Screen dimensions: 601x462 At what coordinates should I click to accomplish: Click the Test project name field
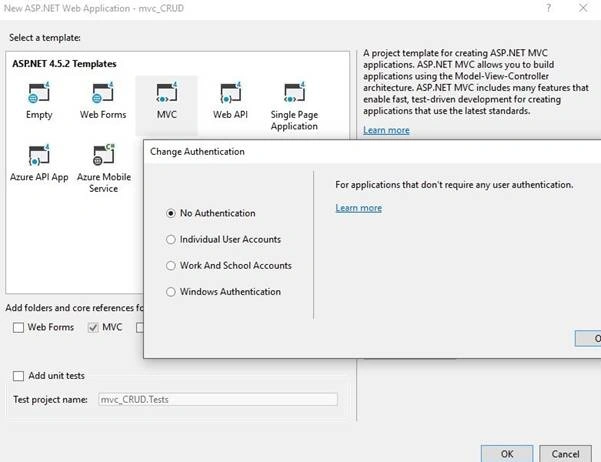(x=218, y=400)
